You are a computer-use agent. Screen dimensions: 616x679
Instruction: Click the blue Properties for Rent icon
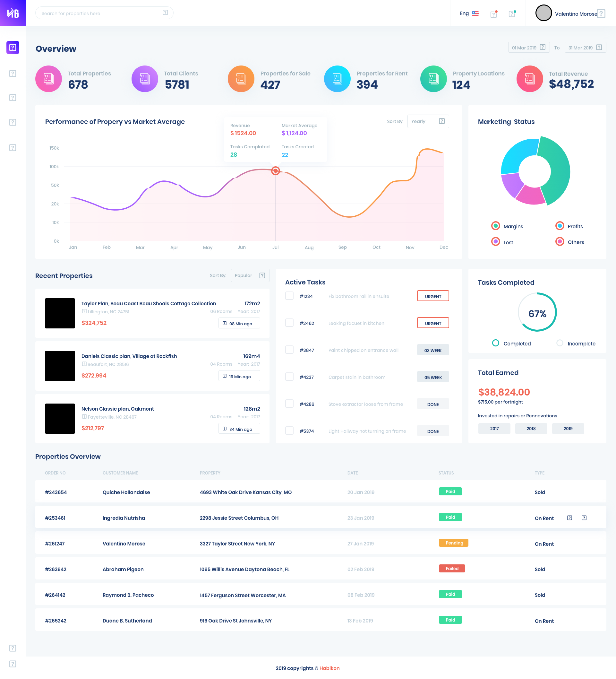[x=337, y=79]
